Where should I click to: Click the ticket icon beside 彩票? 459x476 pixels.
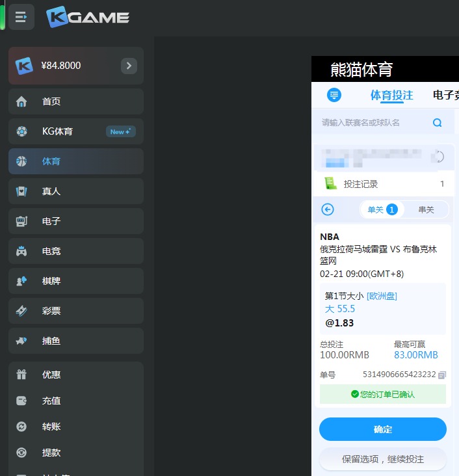[21, 311]
